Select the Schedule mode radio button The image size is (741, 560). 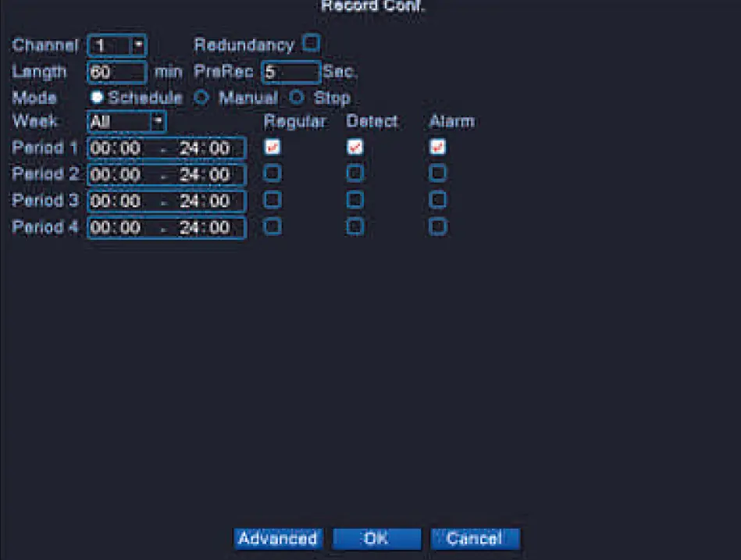pyautogui.click(x=97, y=98)
